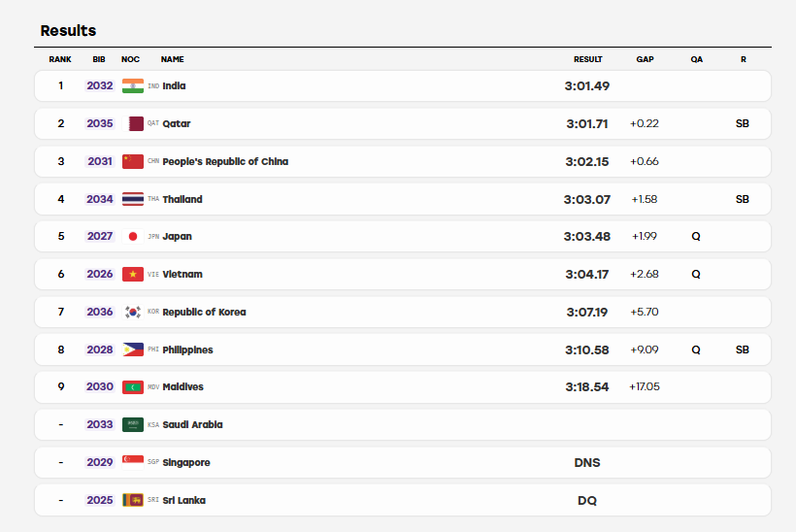Image resolution: width=796 pixels, height=532 pixels.
Task: Click the result time 3:03.07
Action: coord(587,200)
